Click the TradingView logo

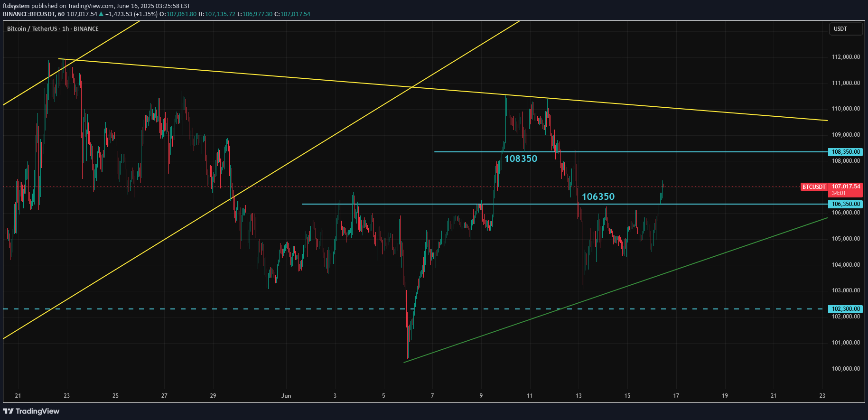pos(31,411)
